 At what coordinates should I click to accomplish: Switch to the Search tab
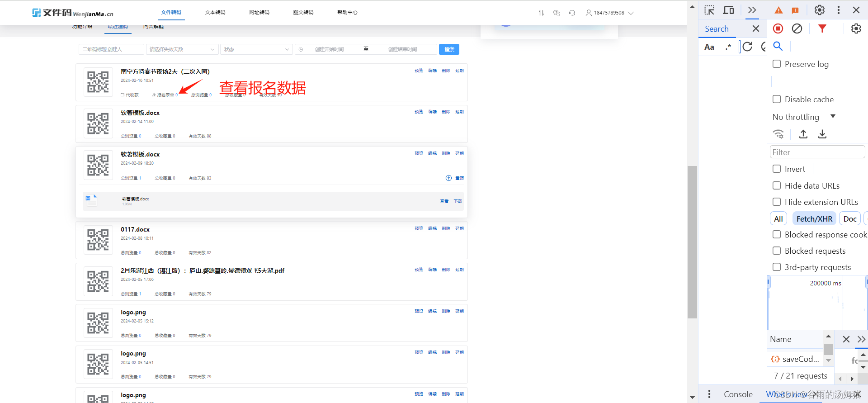coord(717,29)
